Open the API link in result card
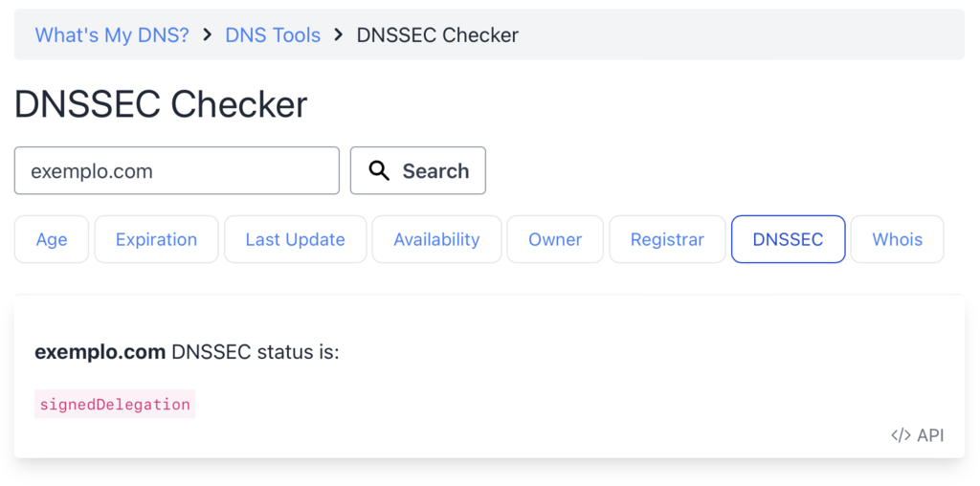The image size is (980, 486). point(918,435)
